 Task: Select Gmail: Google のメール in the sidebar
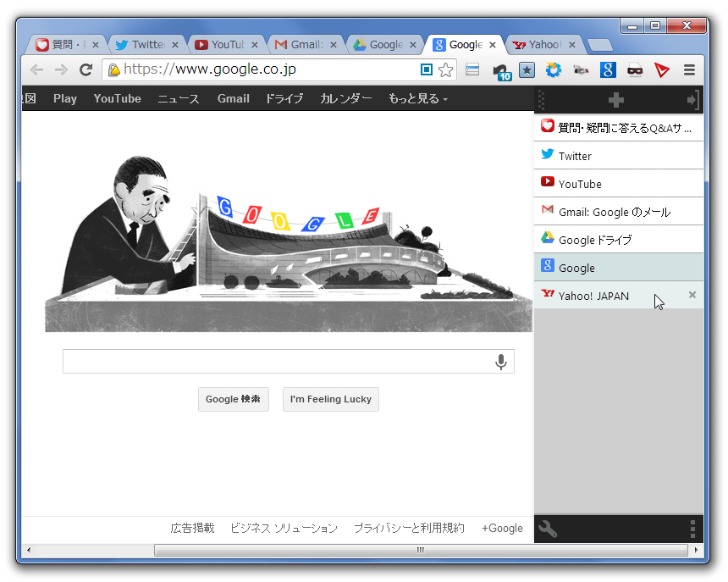pos(619,211)
